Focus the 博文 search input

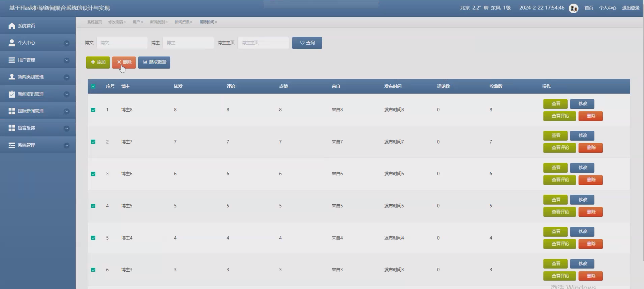(122, 43)
